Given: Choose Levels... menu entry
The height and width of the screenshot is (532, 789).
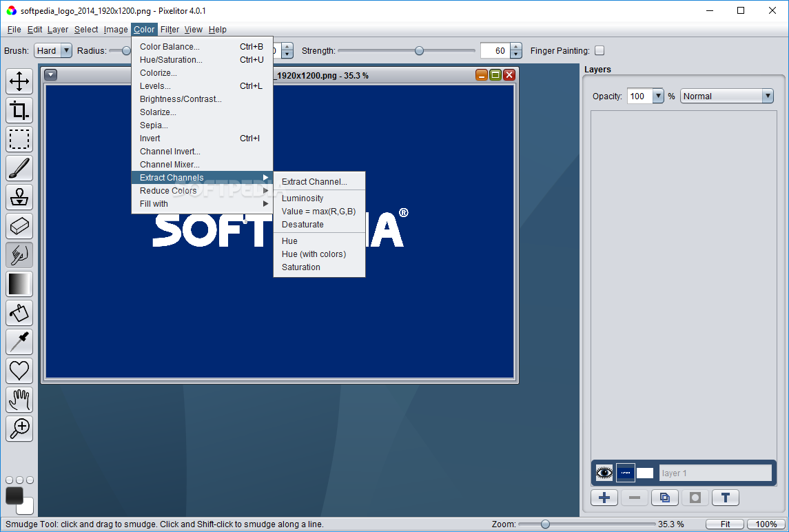Looking at the screenshot, I should pos(203,86).
